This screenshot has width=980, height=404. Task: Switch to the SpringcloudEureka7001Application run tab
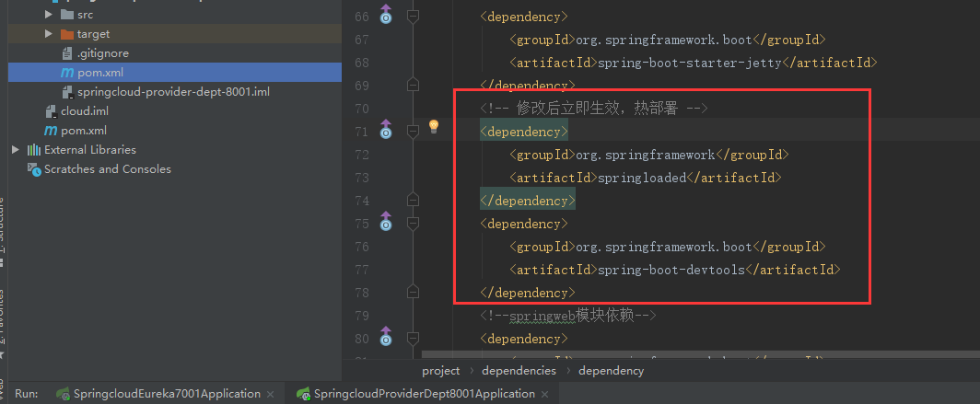click(167, 393)
